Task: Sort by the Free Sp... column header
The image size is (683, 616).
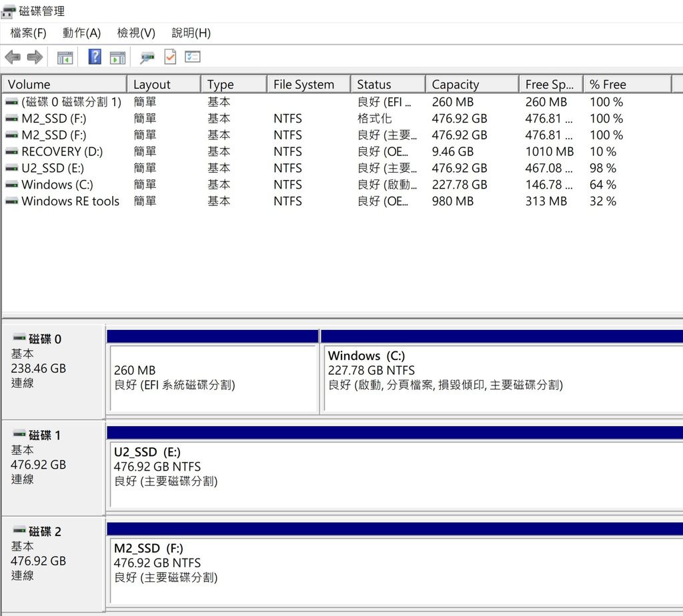Action: coord(551,84)
